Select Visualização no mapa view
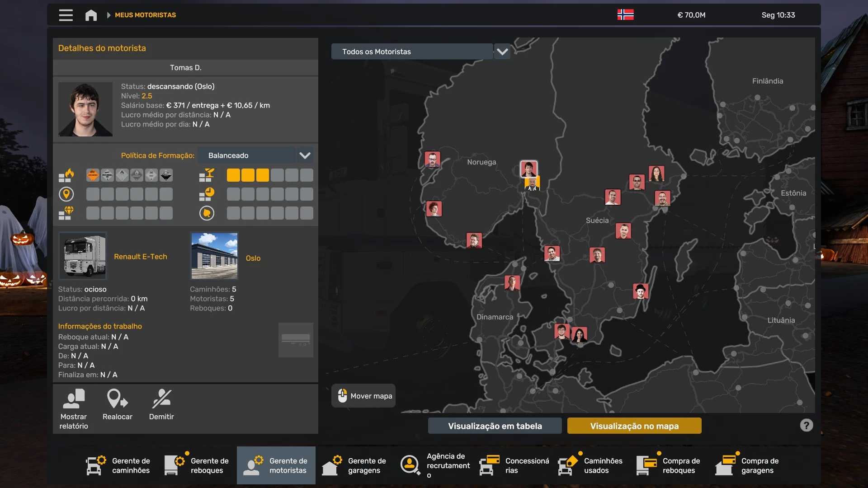Viewport: 868px width, 488px height. [x=634, y=426]
